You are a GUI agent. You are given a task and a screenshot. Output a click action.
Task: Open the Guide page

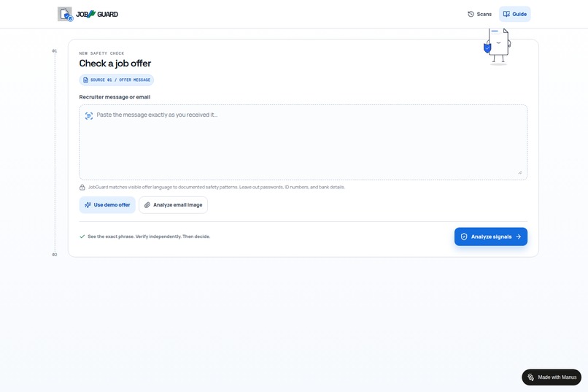(514, 15)
